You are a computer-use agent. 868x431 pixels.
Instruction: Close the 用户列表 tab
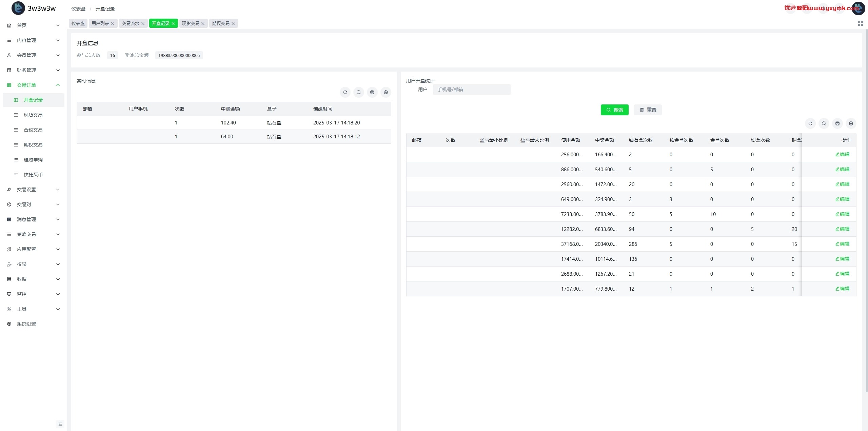pyautogui.click(x=113, y=23)
